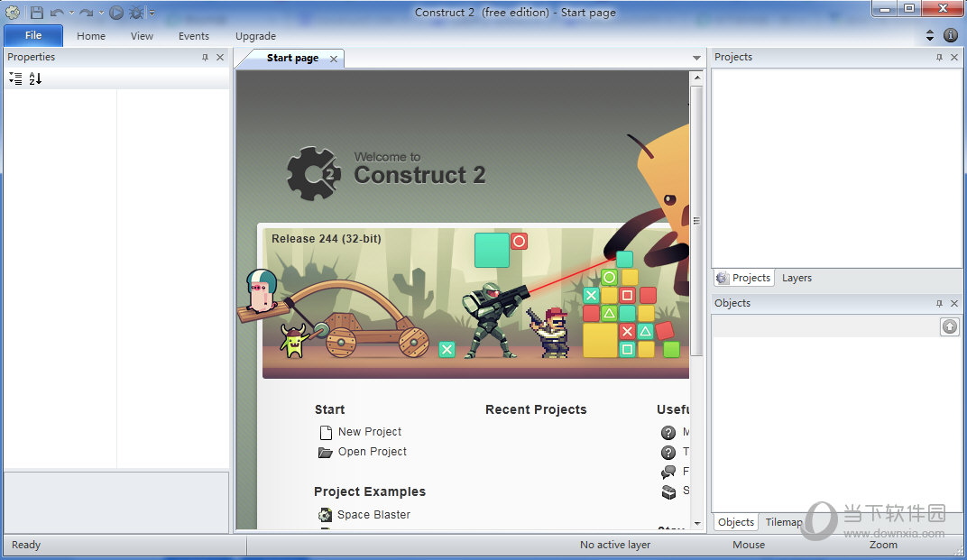
Task: Click the speech bubbles forum icon
Action: pos(668,472)
